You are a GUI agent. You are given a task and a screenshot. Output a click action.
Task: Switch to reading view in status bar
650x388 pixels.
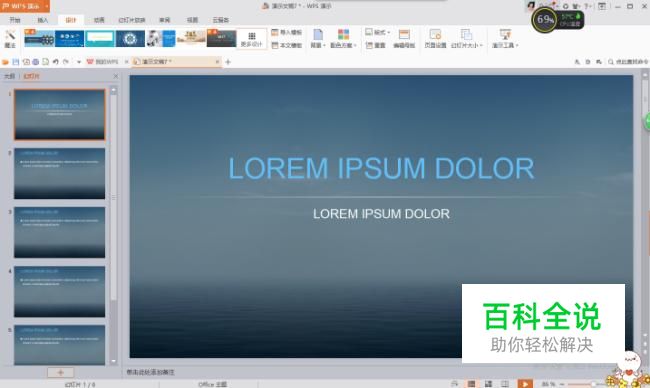coord(504,384)
